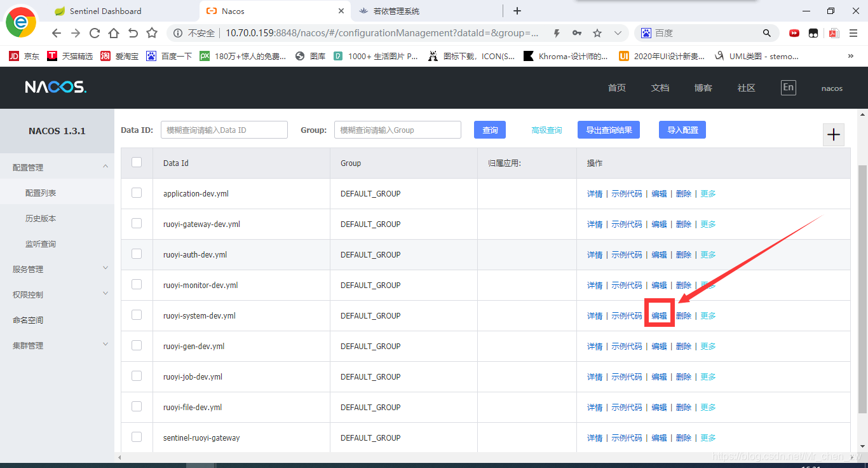This screenshot has width=868, height=468.
Task: Check the ruoyi-system-dev.yml row checkbox
Action: (x=137, y=315)
